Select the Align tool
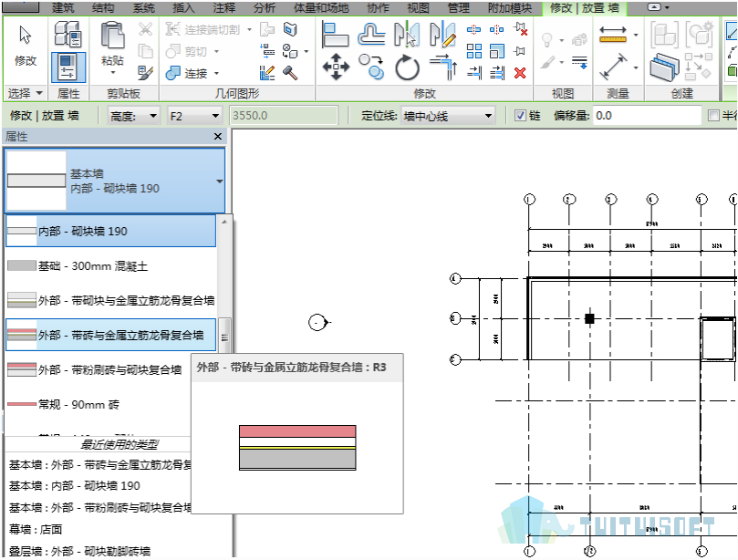The width and height of the screenshot is (738, 560). point(335,35)
